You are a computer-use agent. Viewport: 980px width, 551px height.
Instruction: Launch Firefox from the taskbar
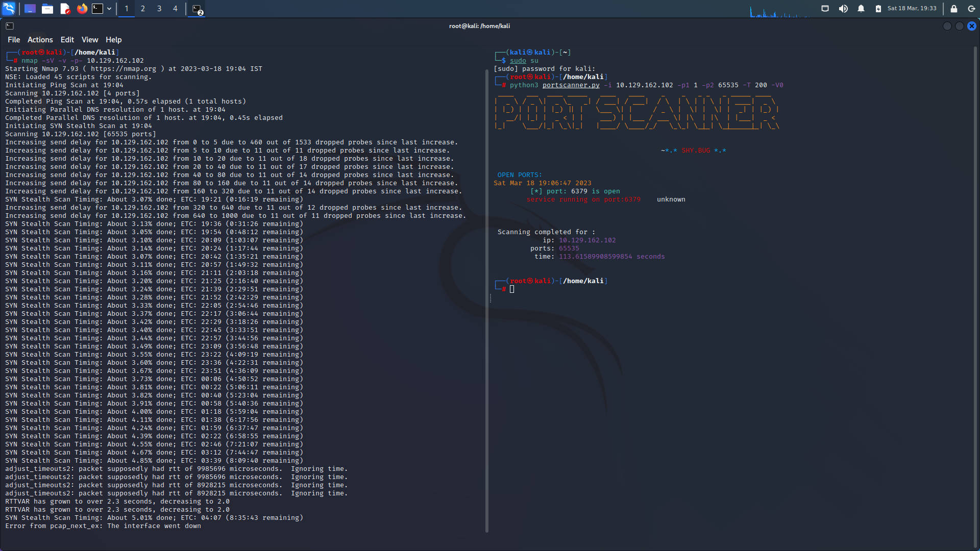82,9
